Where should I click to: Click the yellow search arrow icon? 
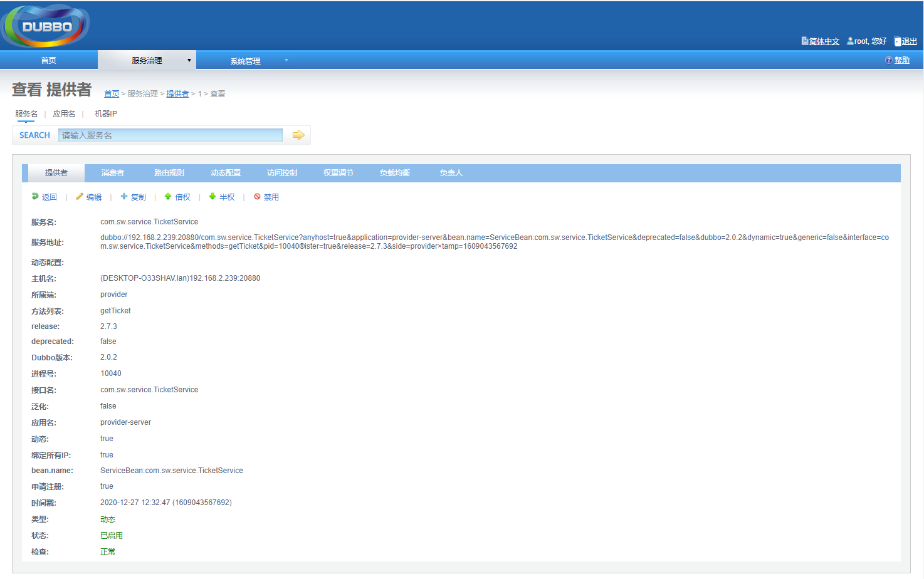298,135
